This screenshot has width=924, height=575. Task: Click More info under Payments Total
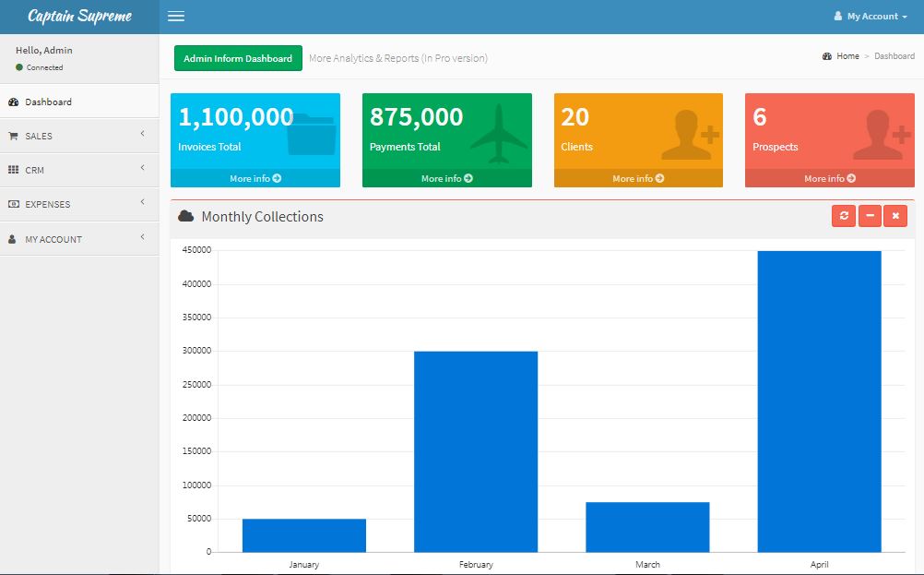447,178
